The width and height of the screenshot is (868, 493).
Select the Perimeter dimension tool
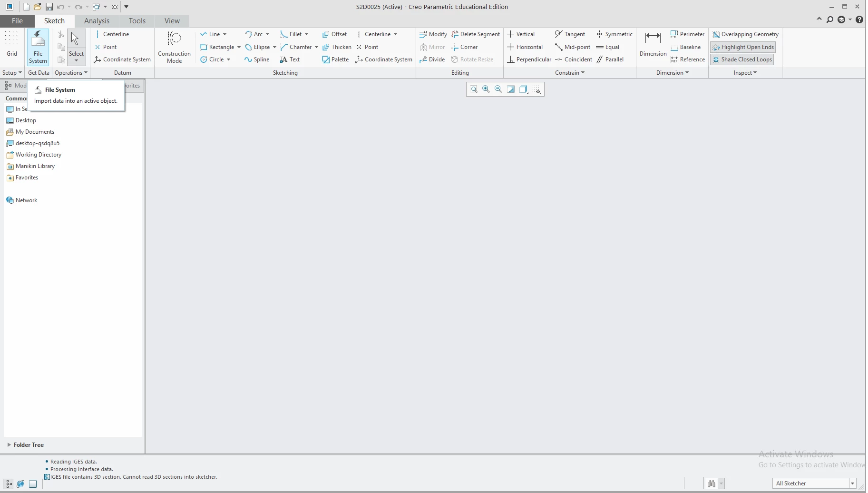(687, 34)
